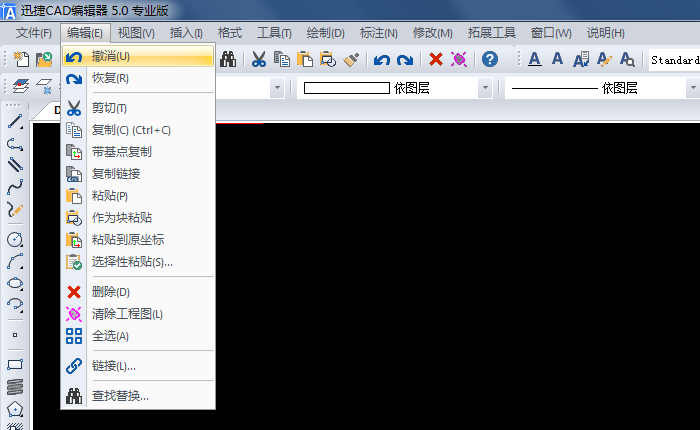Click the red X Delete toolbar icon
The width and height of the screenshot is (700, 430).
436,59
